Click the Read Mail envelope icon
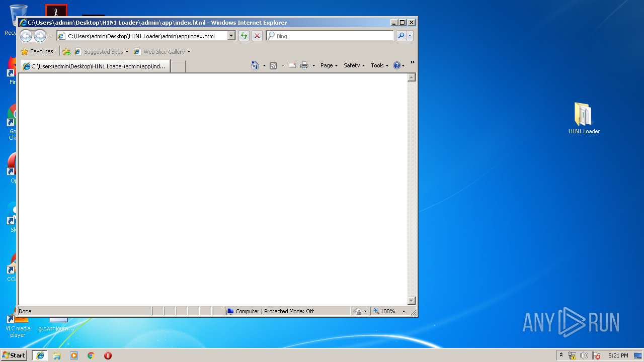644x362 pixels. click(x=292, y=65)
